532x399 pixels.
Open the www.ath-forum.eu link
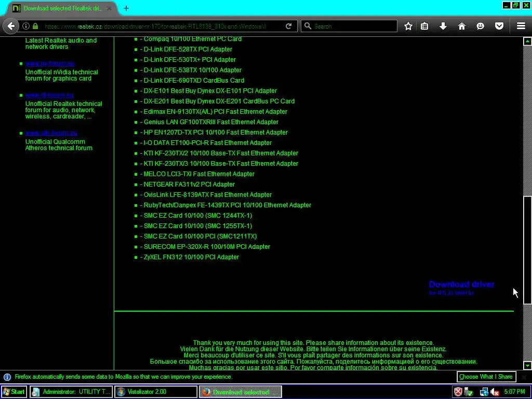pos(51,133)
